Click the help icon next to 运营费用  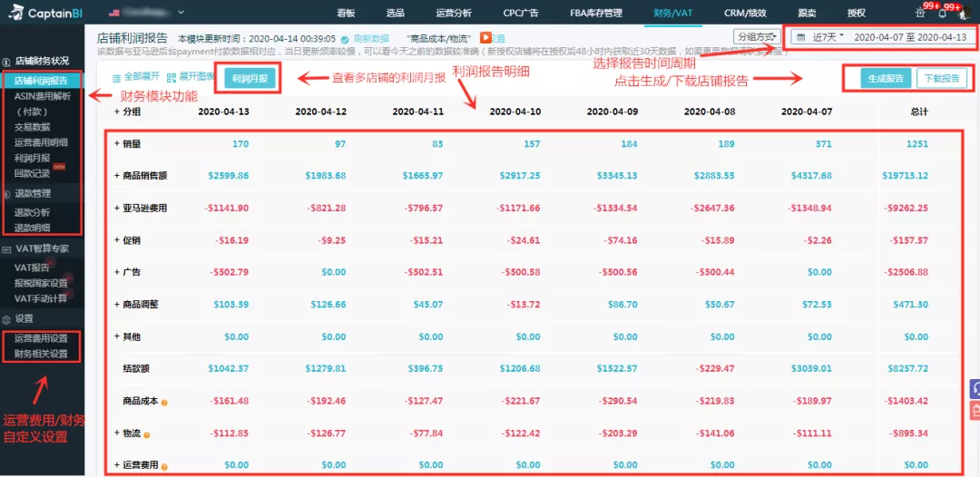click(164, 466)
